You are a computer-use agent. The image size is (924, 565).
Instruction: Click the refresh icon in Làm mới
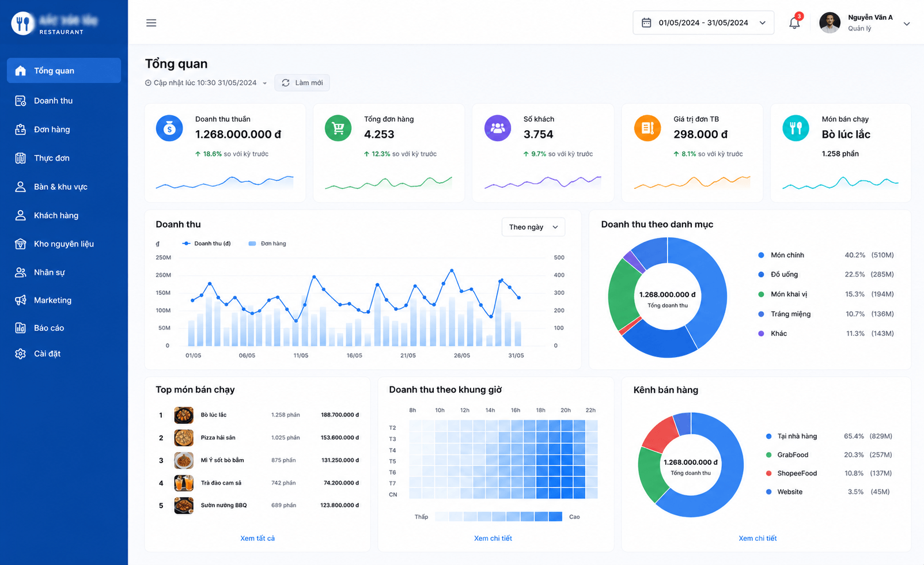(x=286, y=83)
